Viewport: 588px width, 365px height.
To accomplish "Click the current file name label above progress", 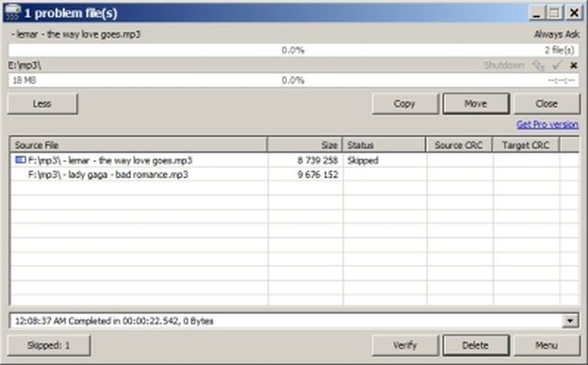I will [76, 35].
